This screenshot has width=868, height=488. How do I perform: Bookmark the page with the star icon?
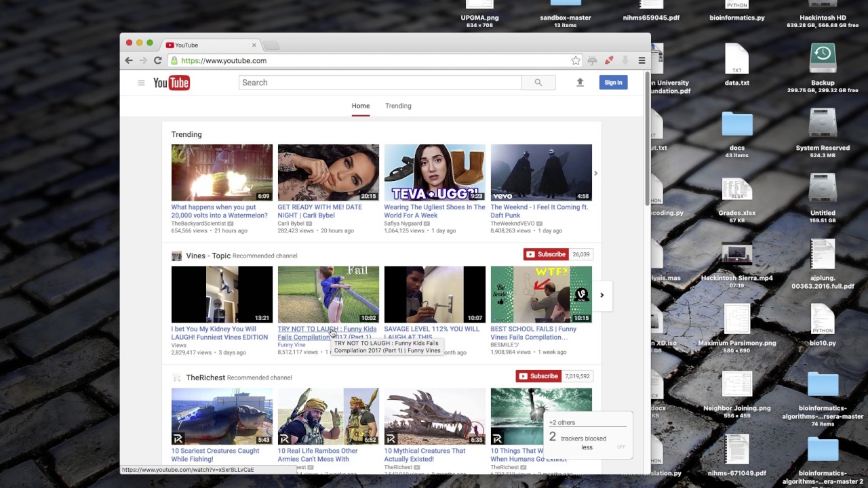pyautogui.click(x=576, y=60)
